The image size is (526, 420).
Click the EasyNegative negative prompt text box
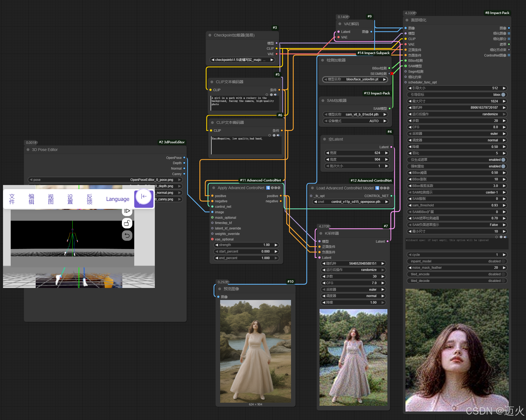tap(246, 145)
